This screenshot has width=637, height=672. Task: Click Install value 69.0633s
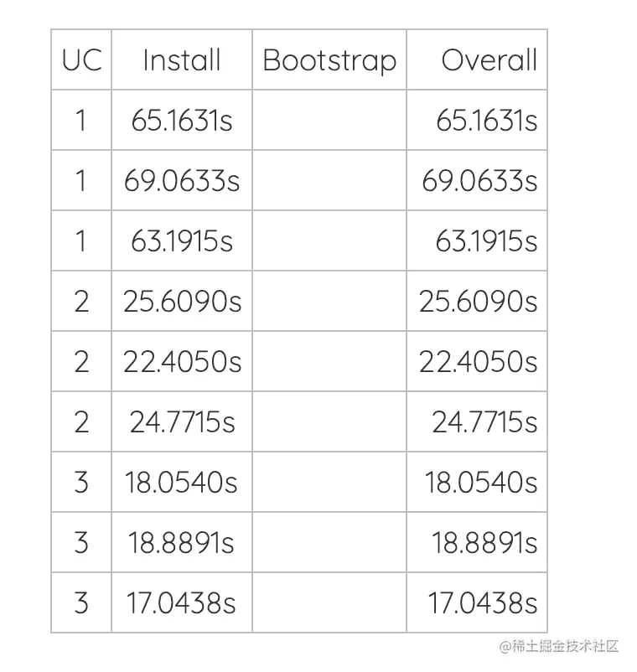(x=182, y=181)
